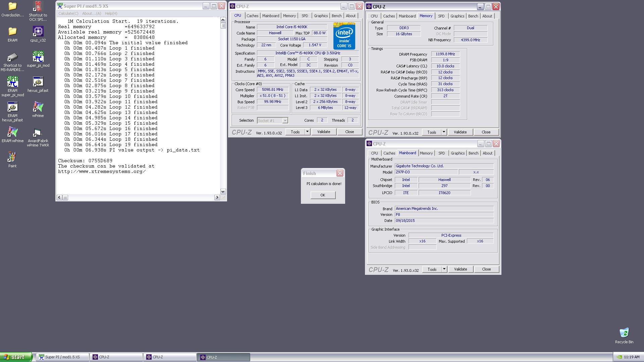Expand Tools dropdown arrow in Memory window
644x362 pixels.
click(x=443, y=132)
